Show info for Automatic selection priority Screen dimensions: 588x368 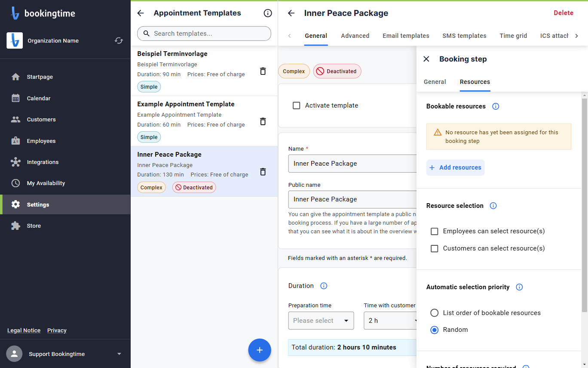[519, 287]
